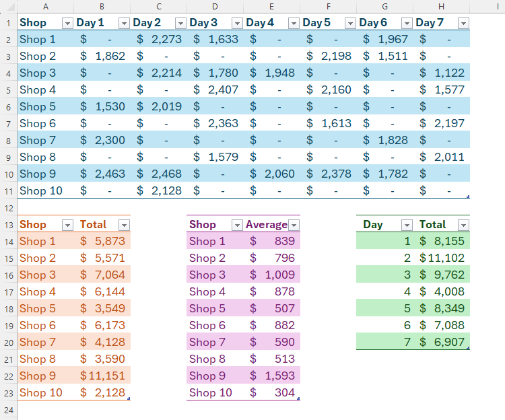
Task: Select column F header
Action: tap(328, 7)
